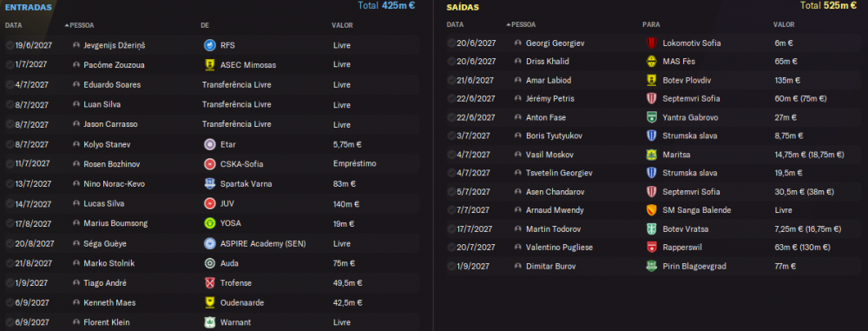The image size is (868, 331).
Task: Click the Trofense club badge
Action: (x=209, y=282)
